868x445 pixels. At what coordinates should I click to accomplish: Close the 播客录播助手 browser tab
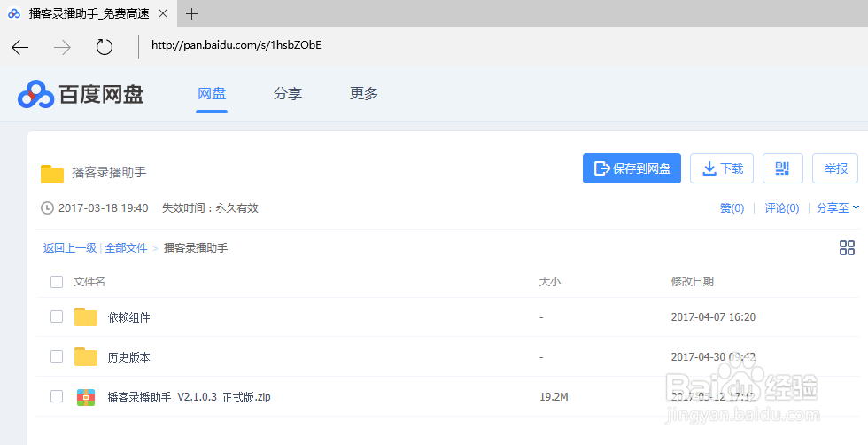coord(163,14)
